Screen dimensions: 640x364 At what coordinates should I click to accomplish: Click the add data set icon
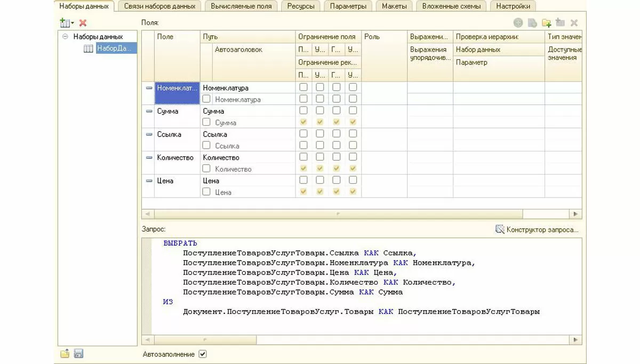click(65, 23)
